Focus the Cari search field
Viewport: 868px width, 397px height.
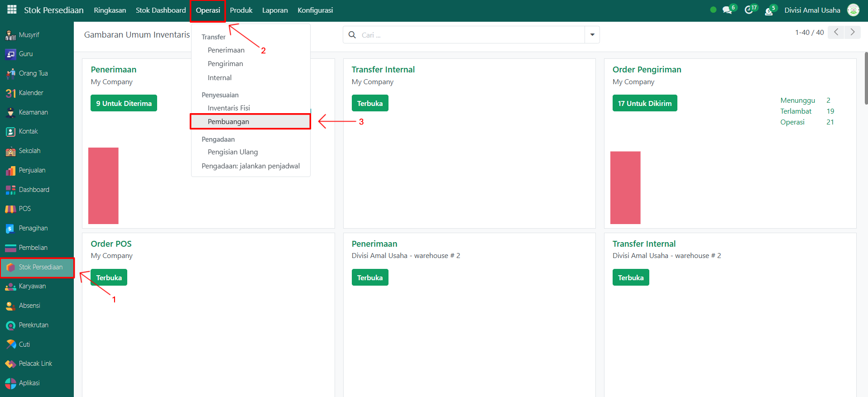(471, 35)
